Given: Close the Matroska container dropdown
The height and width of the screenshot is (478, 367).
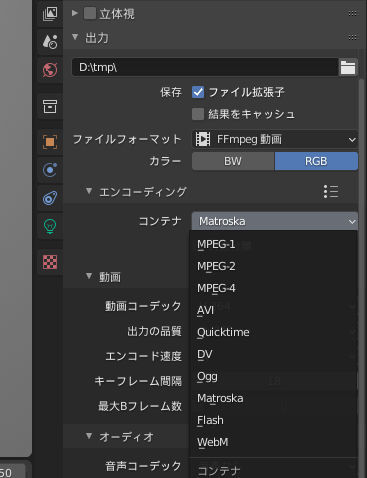Looking at the screenshot, I should (275, 221).
